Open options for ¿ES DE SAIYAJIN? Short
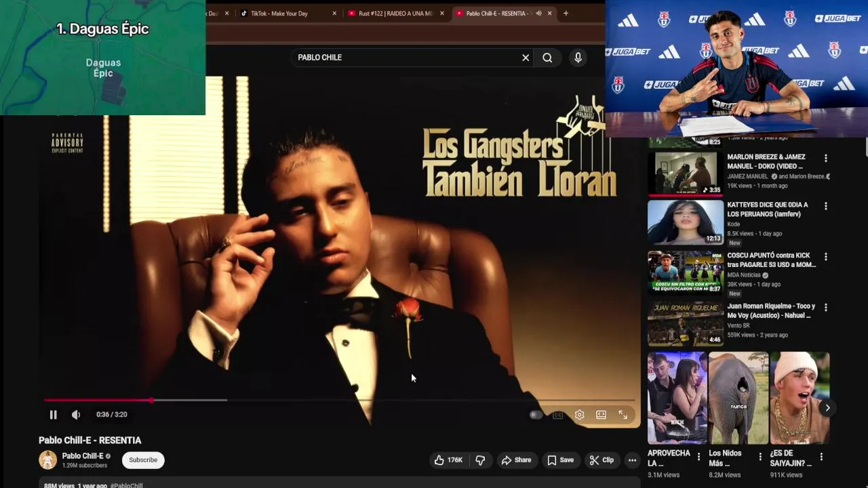 (x=821, y=457)
